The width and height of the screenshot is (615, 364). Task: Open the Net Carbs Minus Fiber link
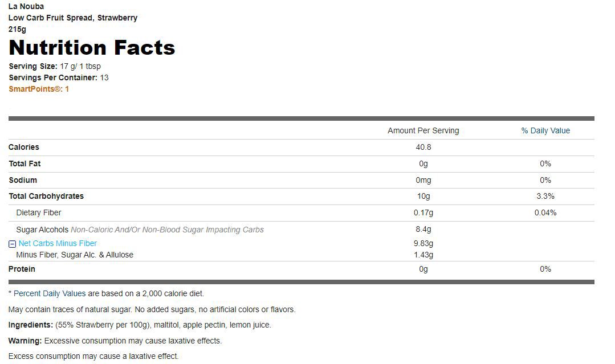tap(58, 243)
